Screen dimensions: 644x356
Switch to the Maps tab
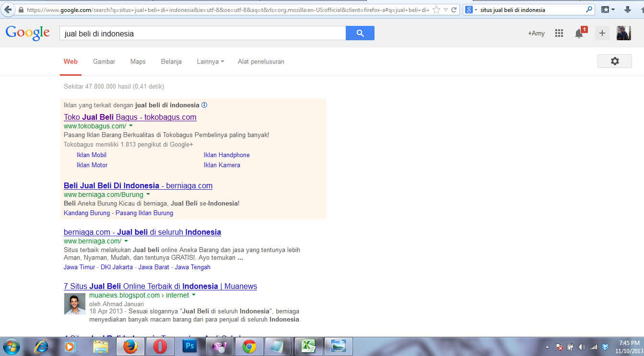point(138,61)
